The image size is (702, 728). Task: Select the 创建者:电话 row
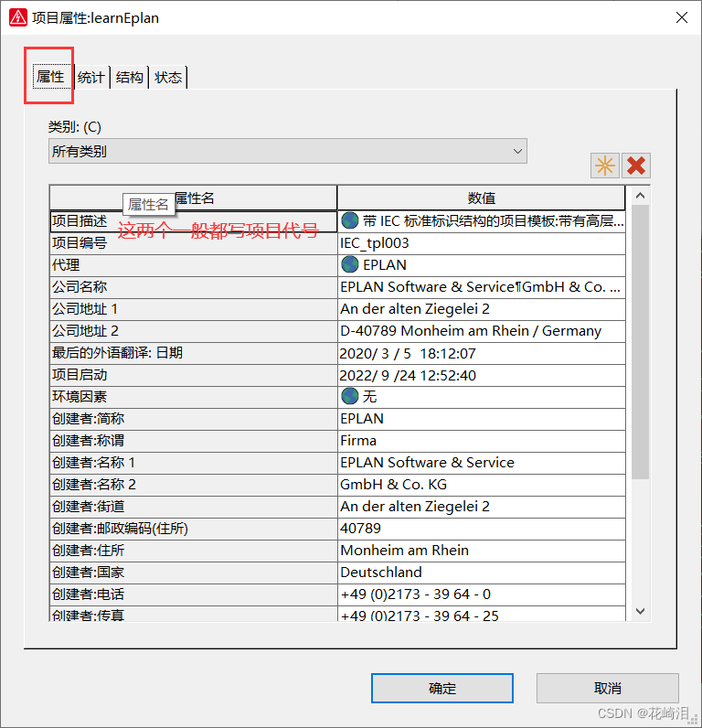[193, 594]
